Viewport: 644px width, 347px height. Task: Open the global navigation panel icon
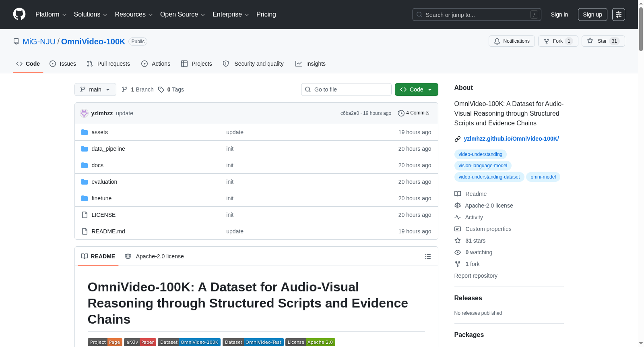[x=619, y=15]
